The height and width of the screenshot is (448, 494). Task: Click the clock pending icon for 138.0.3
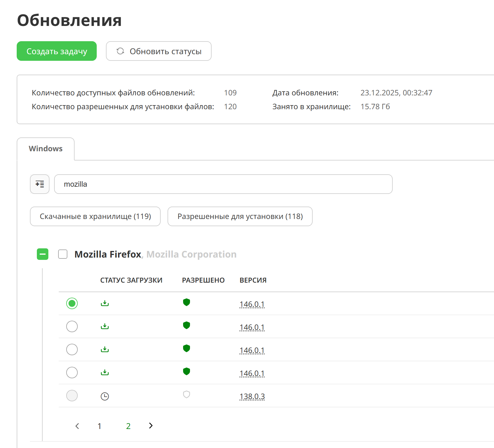105,396
